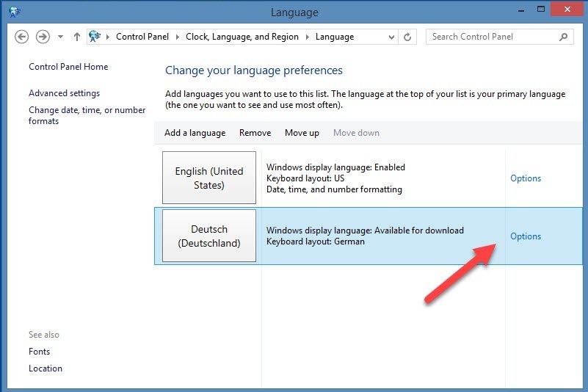
Task: Expand the arrow before Language breadcrumb
Action: [x=307, y=37]
